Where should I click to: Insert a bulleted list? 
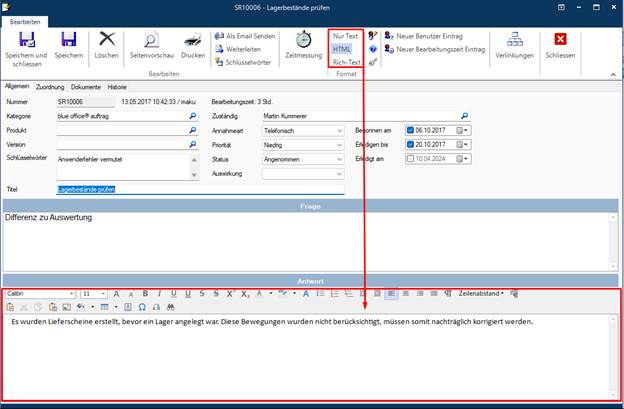pos(320,294)
